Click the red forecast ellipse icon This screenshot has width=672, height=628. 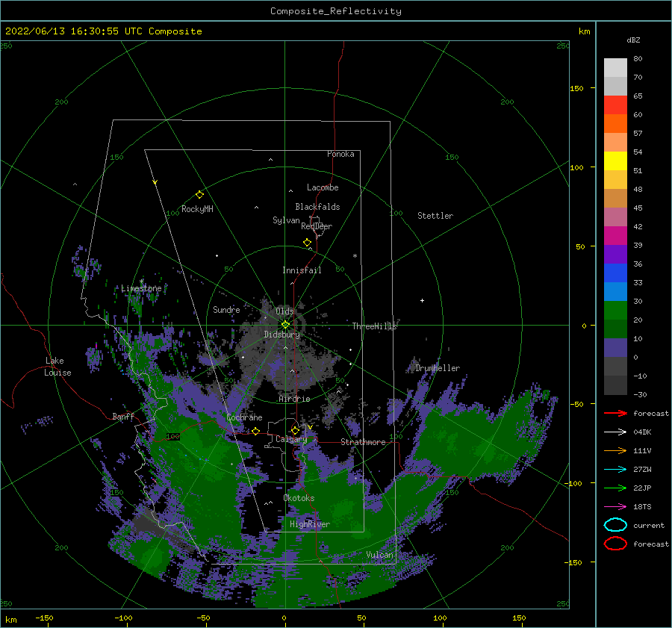(615, 544)
